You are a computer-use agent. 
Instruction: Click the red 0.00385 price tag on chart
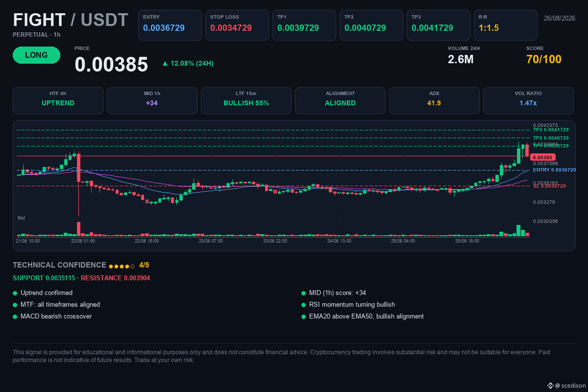coord(543,157)
